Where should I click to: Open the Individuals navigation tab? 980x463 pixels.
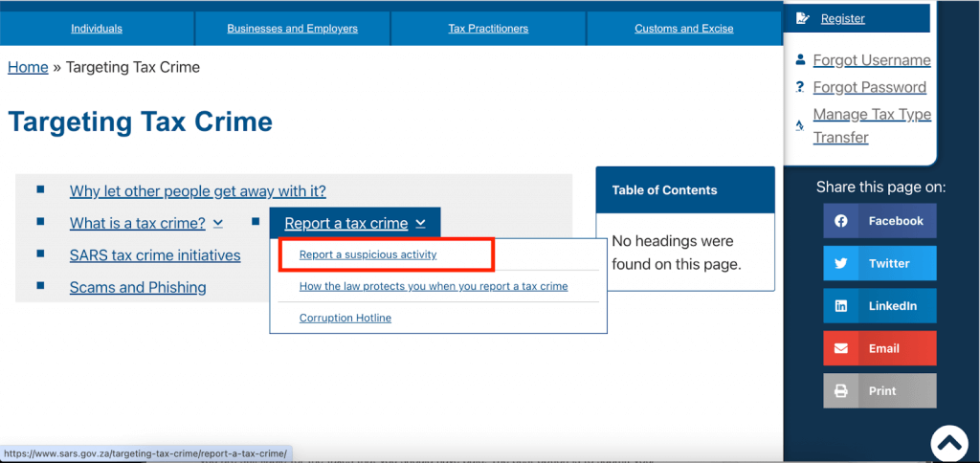(97, 29)
